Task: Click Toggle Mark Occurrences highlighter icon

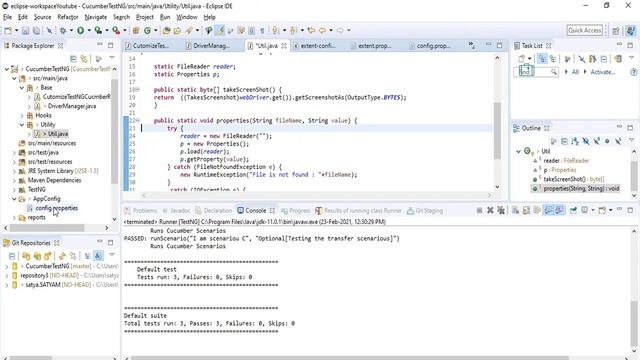Action: point(220,30)
